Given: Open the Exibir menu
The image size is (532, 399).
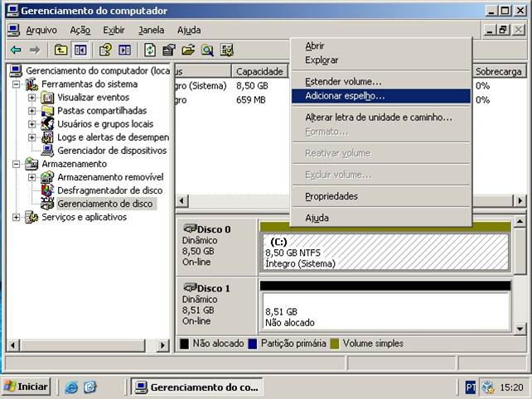Looking at the screenshot, I should point(114,30).
